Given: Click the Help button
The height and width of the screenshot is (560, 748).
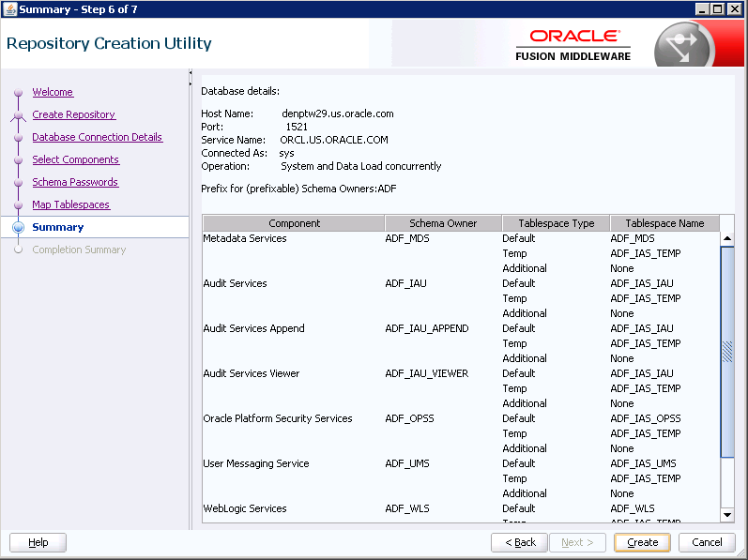Looking at the screenshot, I should (x=38, y=542).
